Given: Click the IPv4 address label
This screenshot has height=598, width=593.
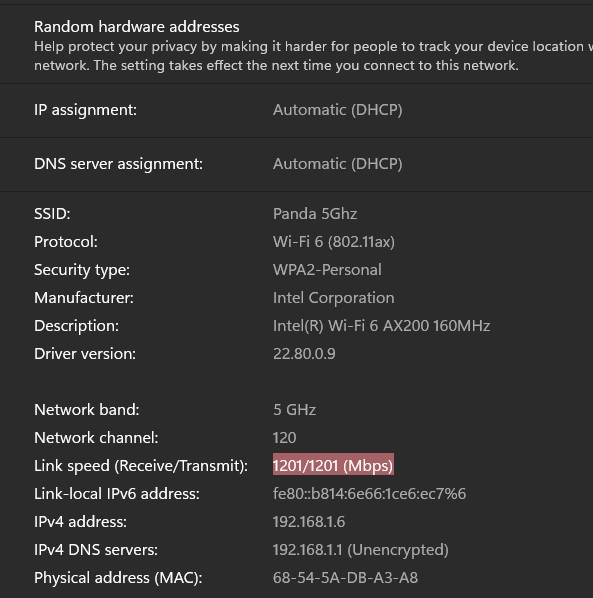Looking at the screenshot, I should tap(80, 522).
